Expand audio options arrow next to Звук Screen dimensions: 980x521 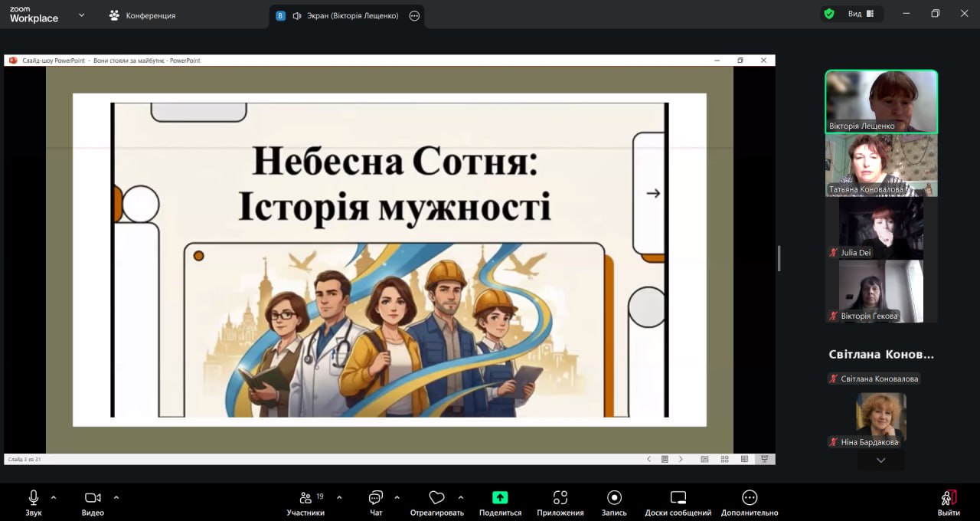tap(54, 497)
